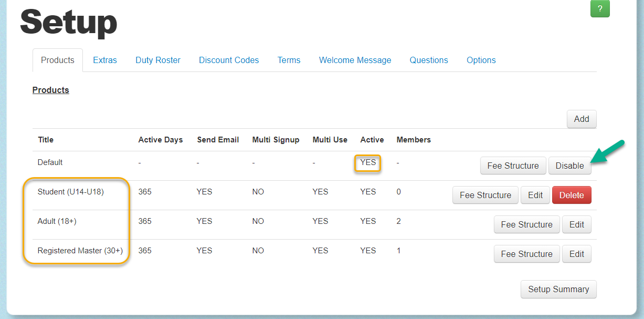Image resolution: width=644 pixels, height=319 pixels.
Task: Click the Active YES value for Default
Action: pyautogui.click(x=368, y=162)
